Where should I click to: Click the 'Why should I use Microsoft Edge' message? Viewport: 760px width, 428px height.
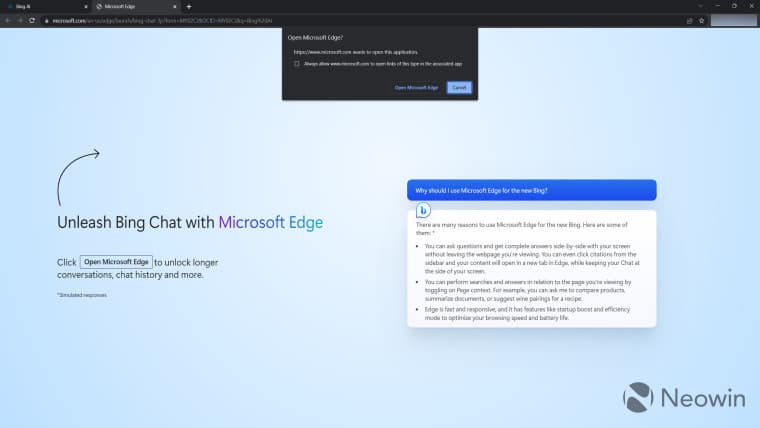coord(532,190)
